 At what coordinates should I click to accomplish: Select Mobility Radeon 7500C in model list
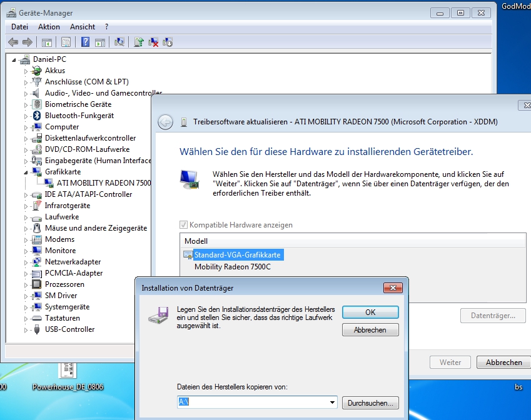pyautogui.click(x=233, y=267)
